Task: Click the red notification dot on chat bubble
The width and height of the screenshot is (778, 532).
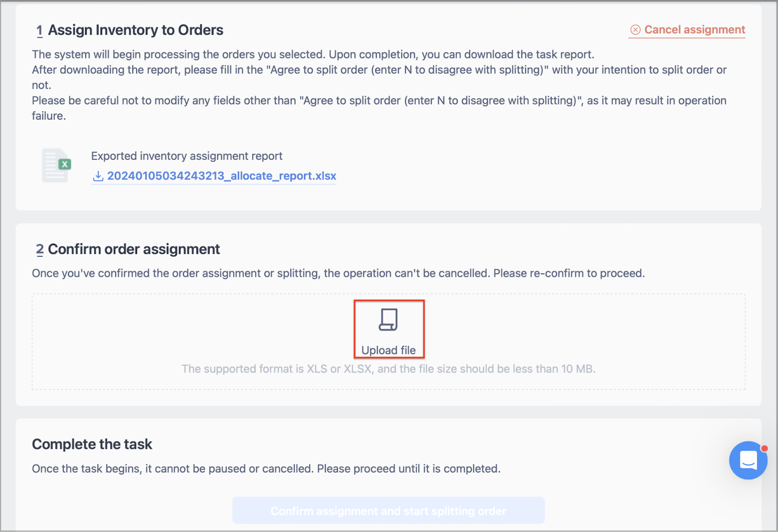Action: (764, 448)
